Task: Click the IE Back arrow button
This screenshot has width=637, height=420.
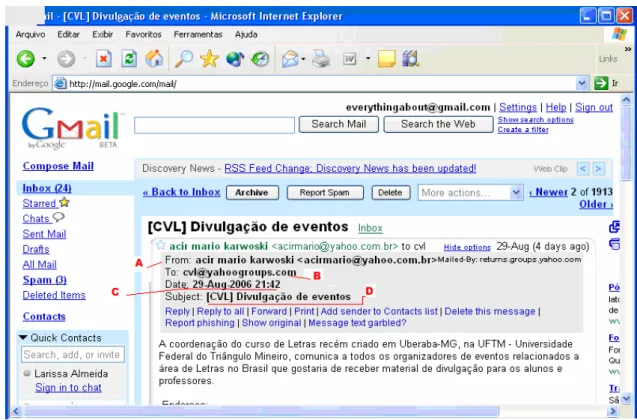Action: point(26,59)
